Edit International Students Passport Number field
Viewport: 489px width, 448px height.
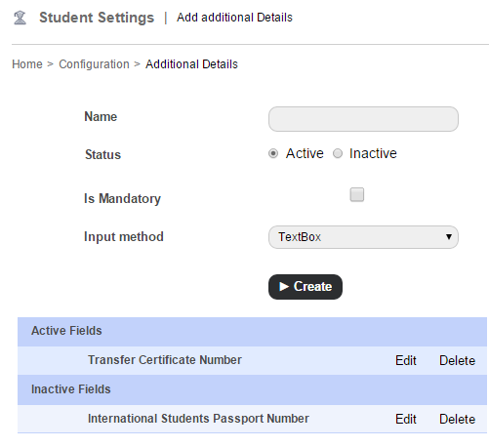coord(406,419)
